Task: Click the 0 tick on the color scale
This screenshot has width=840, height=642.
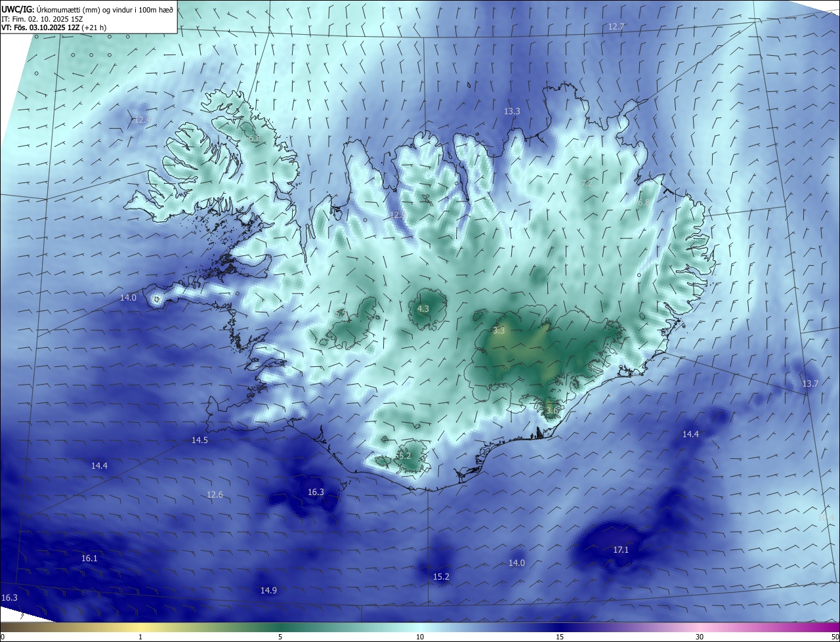Action: point(2,637)
